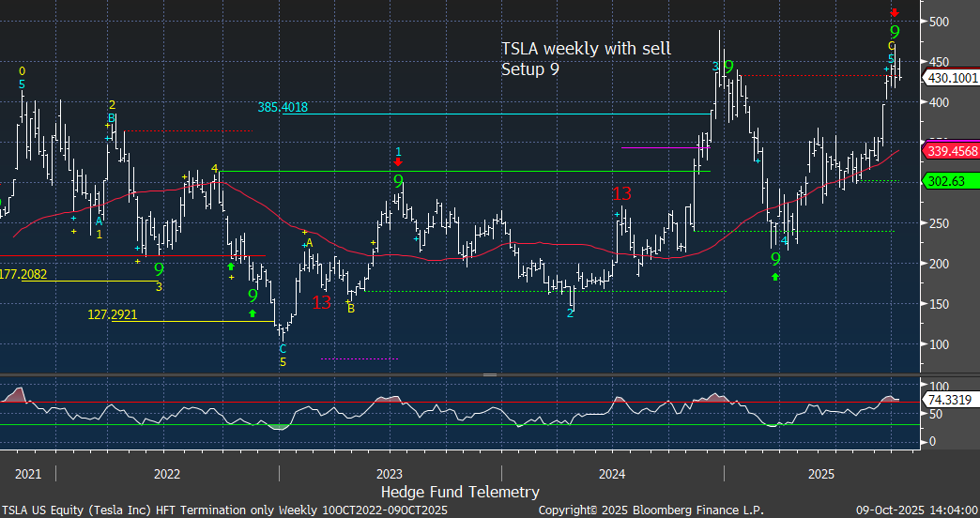This screenshot has width=980, height=518.
Task: Click the Hedge Fund Telemetry title text
Action: pos(460,492)
